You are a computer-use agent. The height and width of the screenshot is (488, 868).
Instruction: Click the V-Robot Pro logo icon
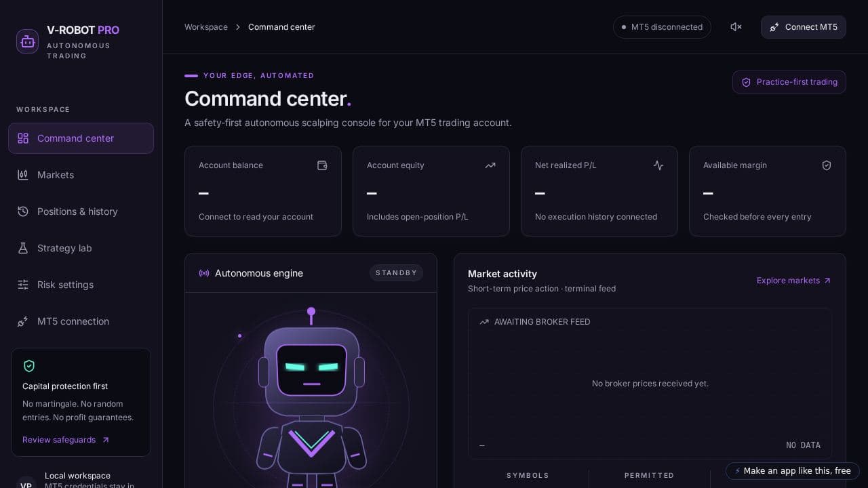27,41
